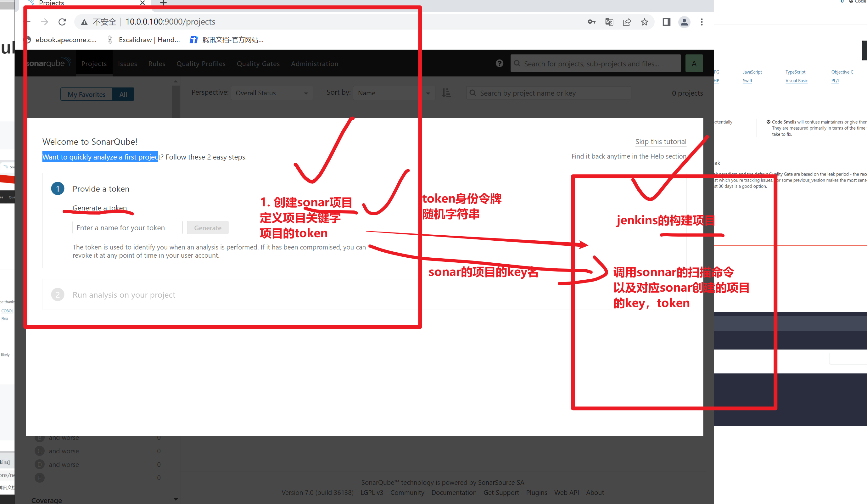Open the Perspective Overall Status dropdown
This screenshot has width=867, height=504.
pos(271,93)
